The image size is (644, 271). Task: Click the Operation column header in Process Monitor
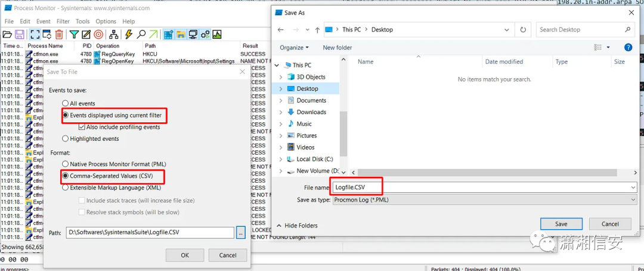(x=107, y=45)
